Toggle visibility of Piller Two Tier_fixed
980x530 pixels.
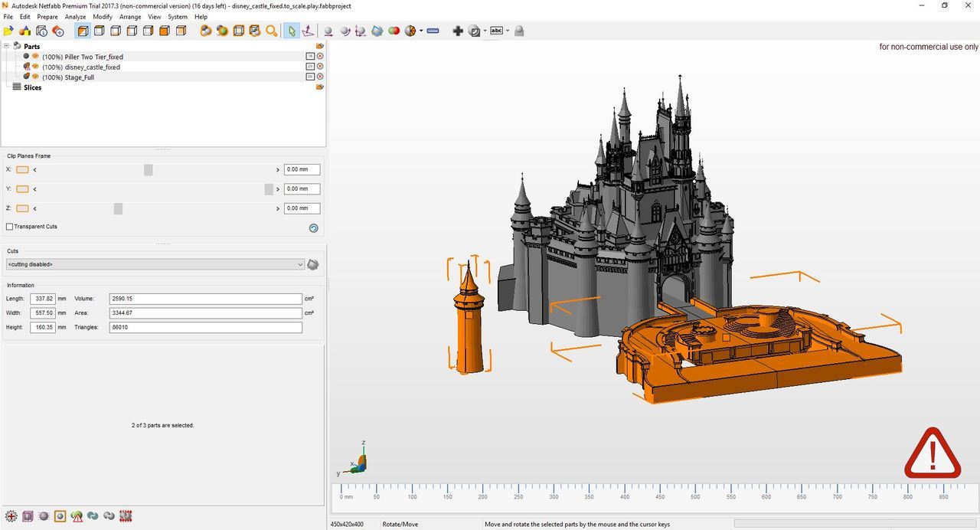[35, 56]
